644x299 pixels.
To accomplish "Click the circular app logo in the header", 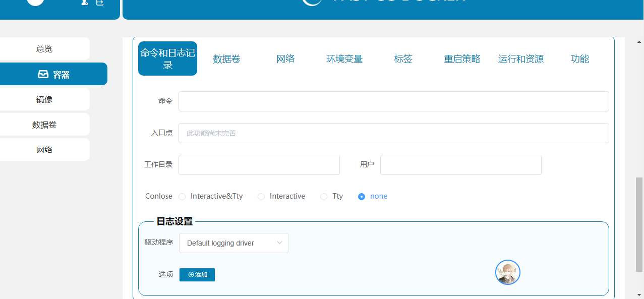I will point(312,2).
